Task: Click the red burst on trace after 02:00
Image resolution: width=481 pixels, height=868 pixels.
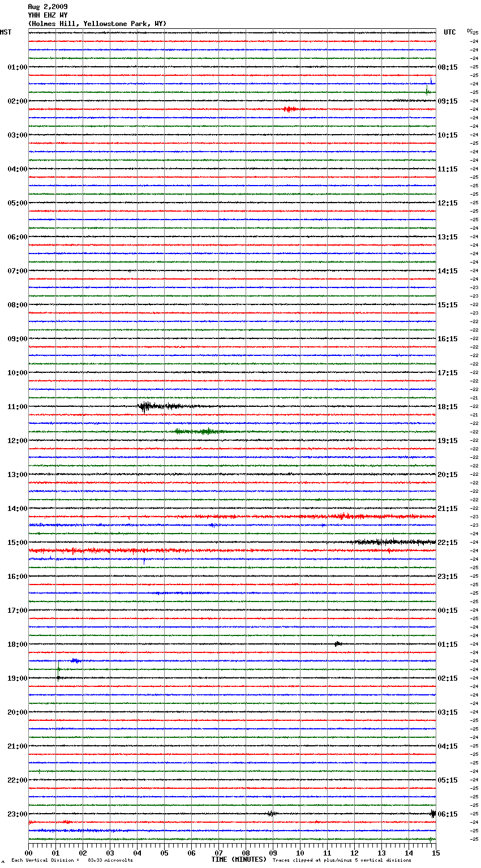Action: (x=290, y=109)
